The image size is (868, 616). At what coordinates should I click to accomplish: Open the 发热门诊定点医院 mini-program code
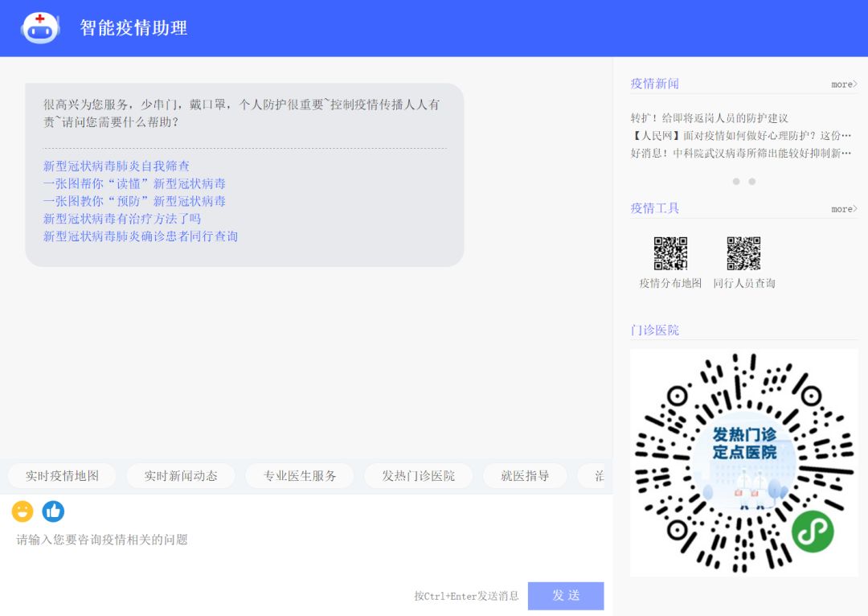(743, 462)
